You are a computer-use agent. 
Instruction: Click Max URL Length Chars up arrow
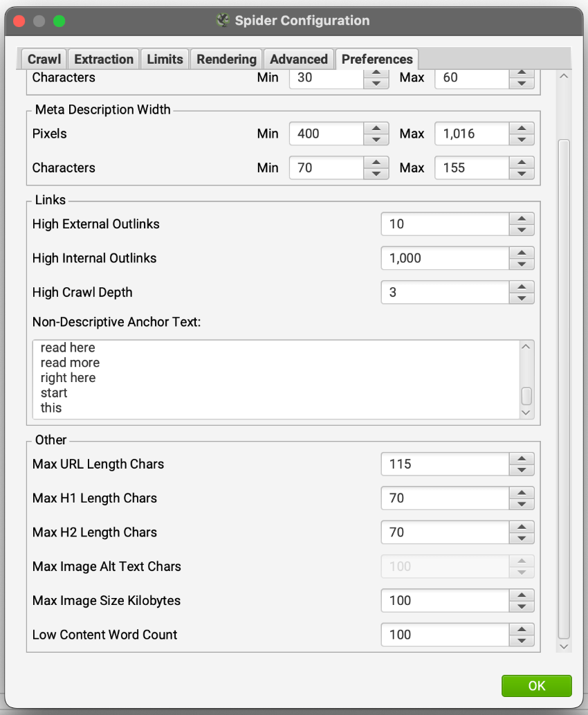(522, 458)
